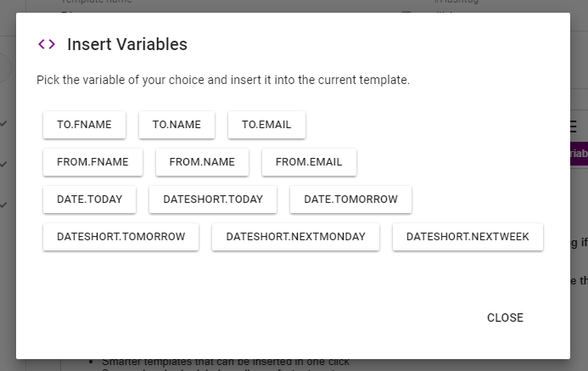The image size is (588, 371).
Task: Pick the FROM.FNAME variable
Action: click(92, 162)
